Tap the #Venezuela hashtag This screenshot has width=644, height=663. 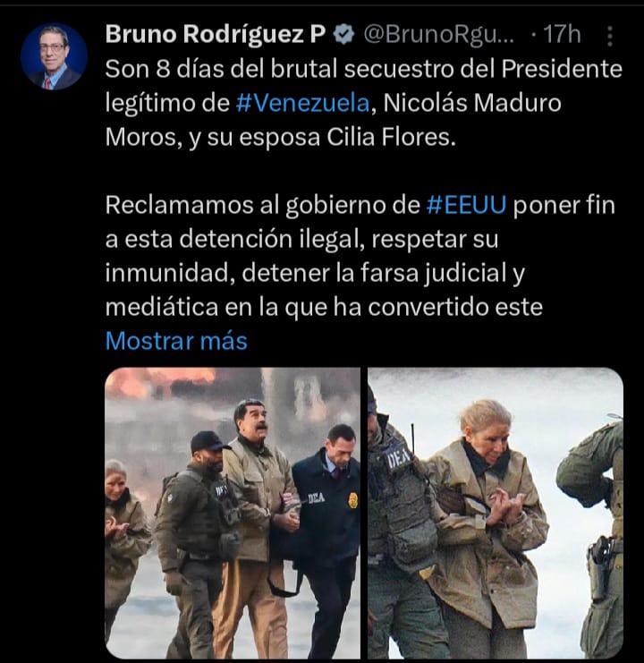point(302,103)
